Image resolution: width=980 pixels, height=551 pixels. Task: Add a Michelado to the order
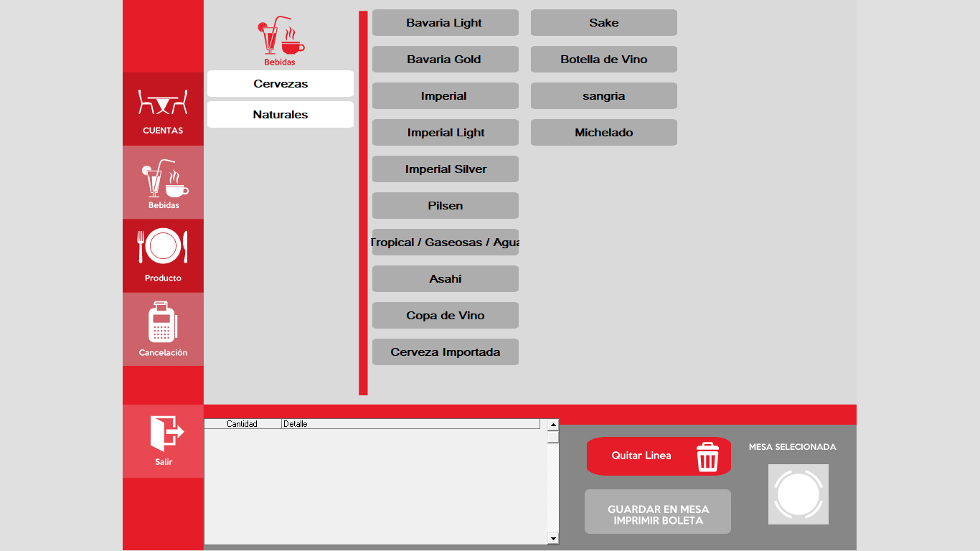[x=603, y=133]
